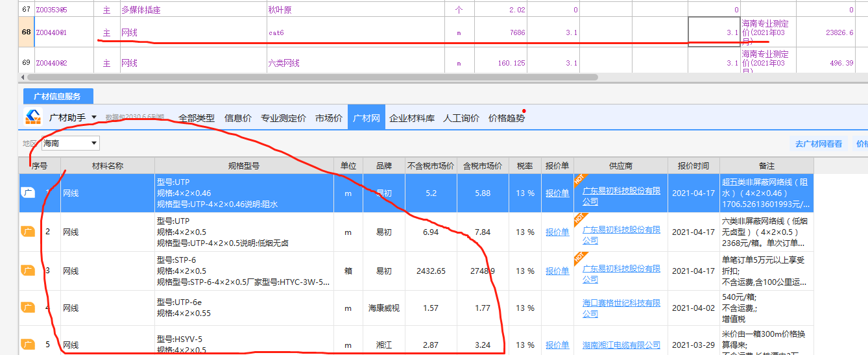Click the cat6 specification cell
868x355 pixels.
pyautogui.click(x=356, y=32)
